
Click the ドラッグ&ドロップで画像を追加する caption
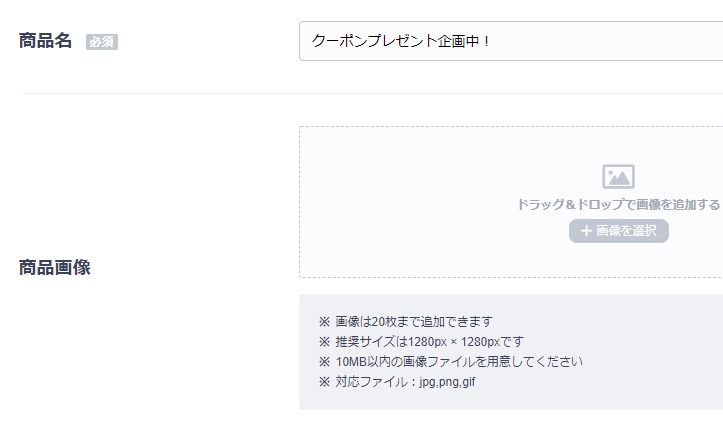(618, 204)
